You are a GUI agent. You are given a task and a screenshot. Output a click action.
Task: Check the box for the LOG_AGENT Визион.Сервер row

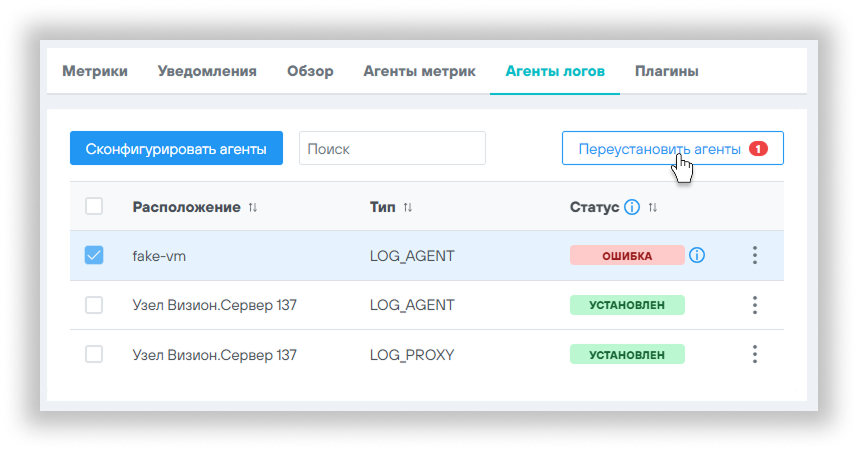[x=94, y=305]
